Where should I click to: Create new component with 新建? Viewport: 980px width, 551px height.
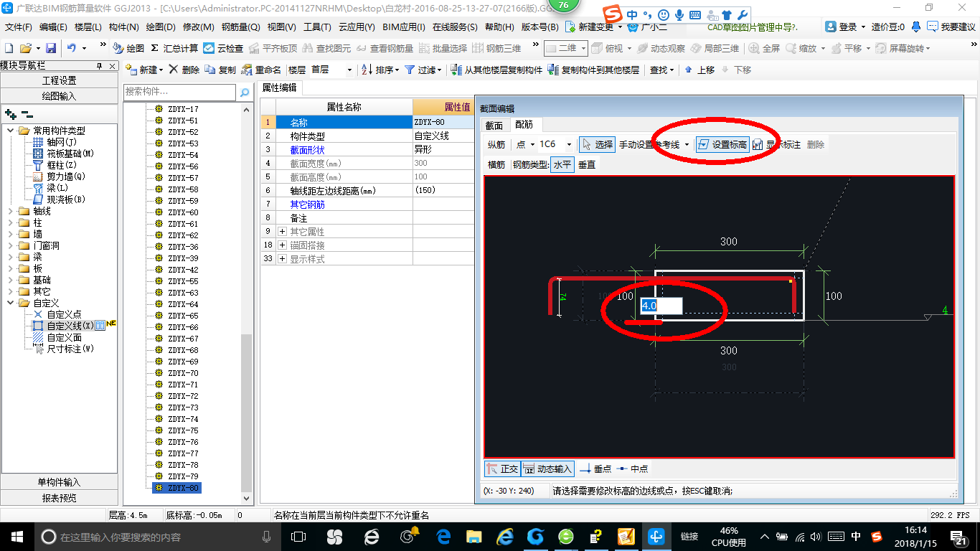(145, 70)
